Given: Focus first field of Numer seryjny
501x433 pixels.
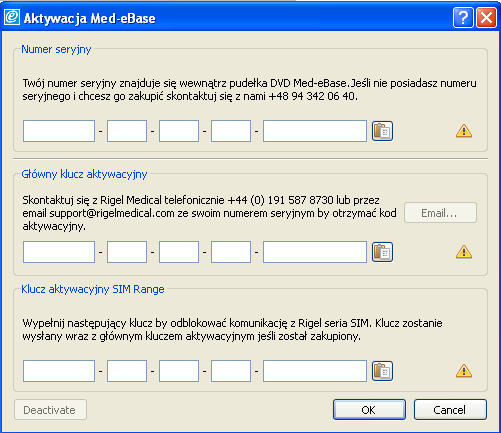Looking at the screenshot, I should (x=59, y=131).
